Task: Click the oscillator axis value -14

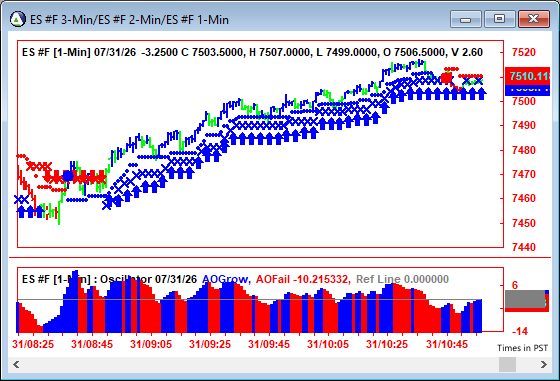Action: pos(520,331)
